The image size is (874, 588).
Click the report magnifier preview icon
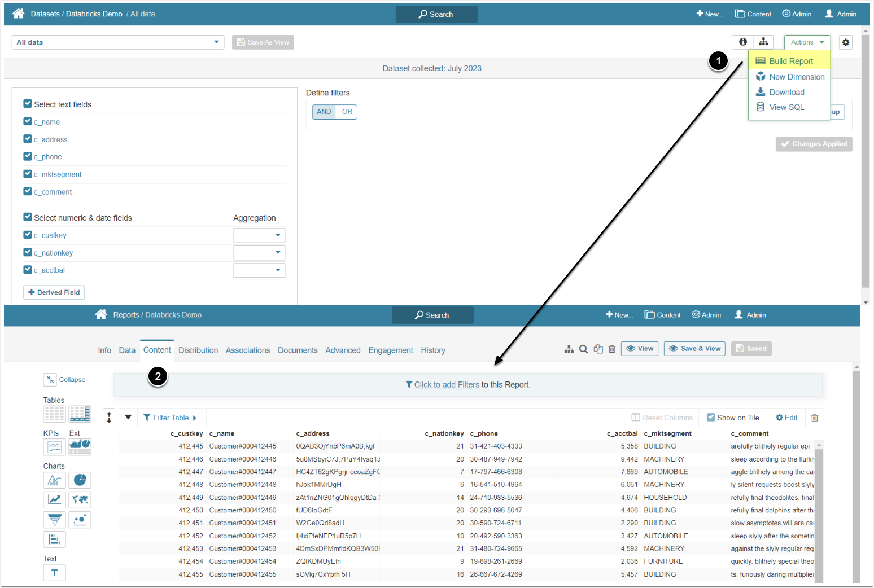click(x=584, y=349)
